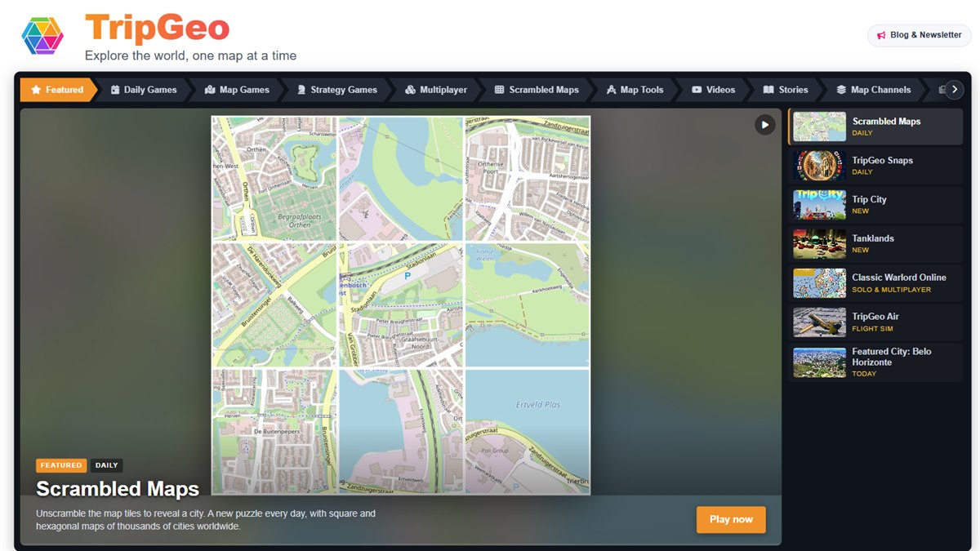
Task: Click the tagline "Explore the world, one map at a time"
Action: tap(190, 56)
